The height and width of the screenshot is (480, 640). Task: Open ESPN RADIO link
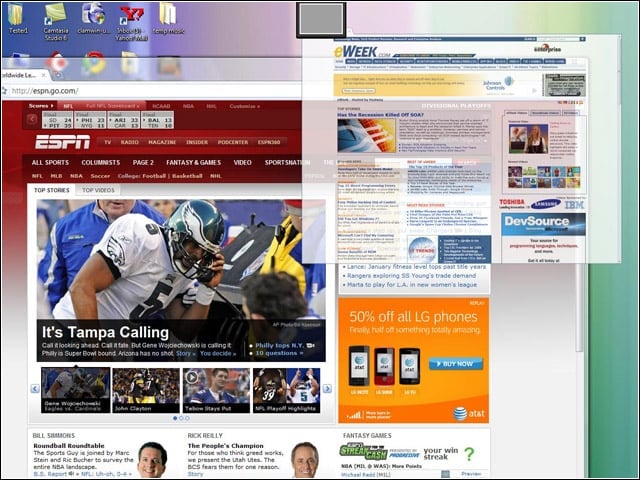[129, 142]
